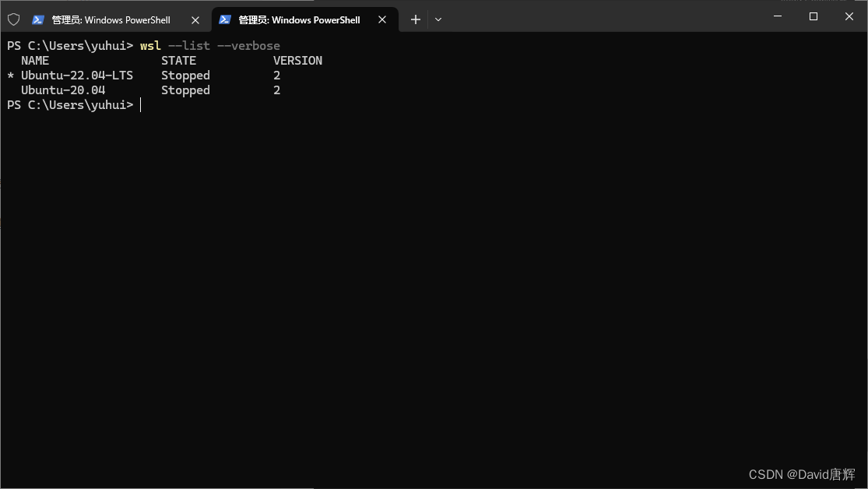The height and width of the screenshot is (489, 868).
Task: Click the NAME column header
Action: point(35,61)
